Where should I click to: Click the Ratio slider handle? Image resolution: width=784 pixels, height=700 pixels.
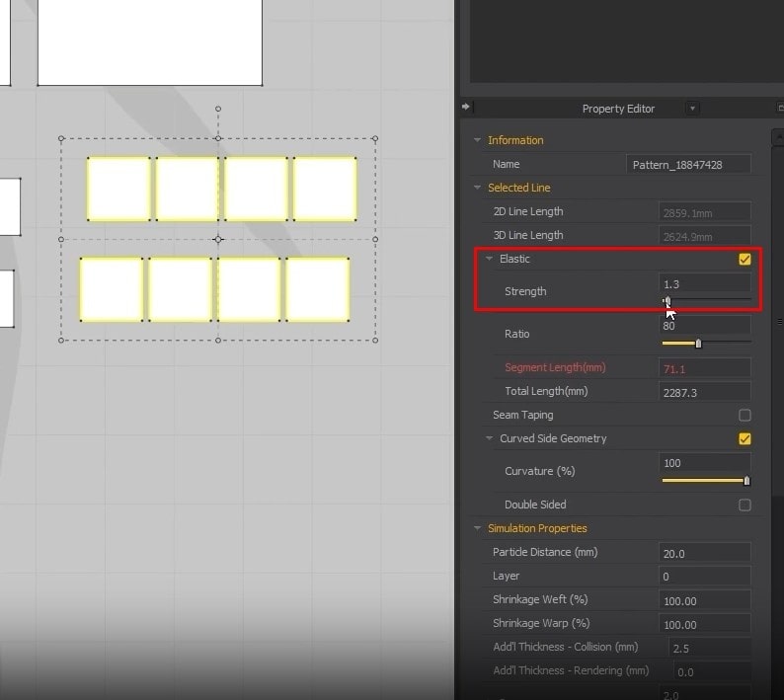[698, 344]
